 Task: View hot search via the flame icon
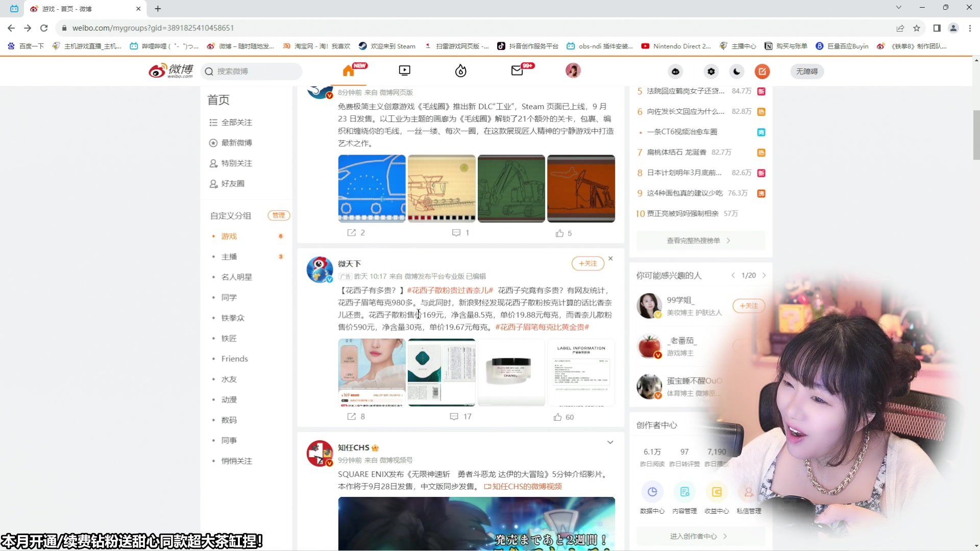(x=460, y=71)
